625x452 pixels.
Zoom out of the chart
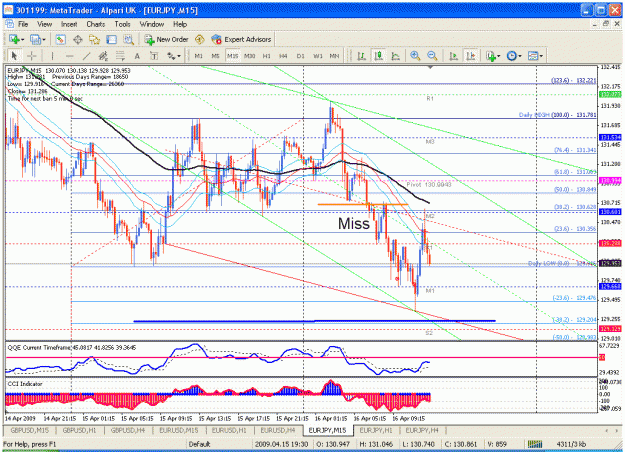tap(432, 56)
